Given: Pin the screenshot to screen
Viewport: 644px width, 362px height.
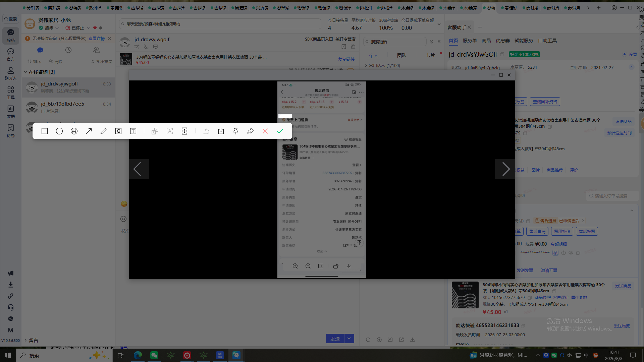Looking at the screenshot, I should click(236, 131).
